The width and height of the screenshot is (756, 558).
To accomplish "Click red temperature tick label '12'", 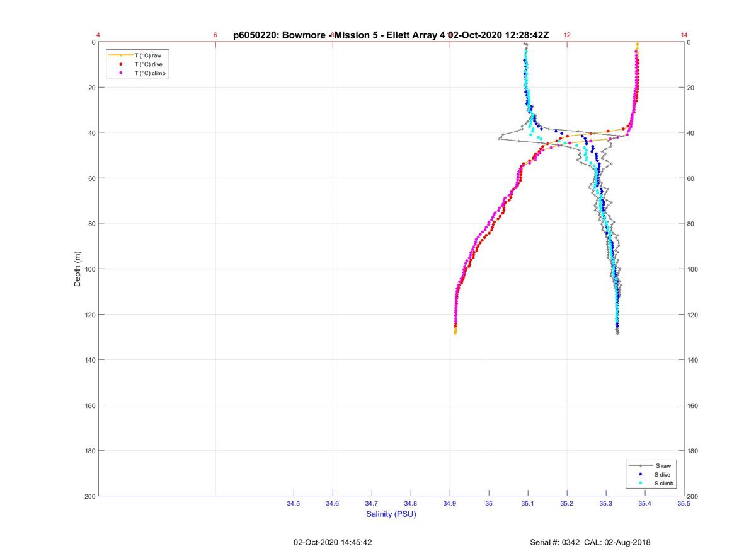I will (567, 35).
